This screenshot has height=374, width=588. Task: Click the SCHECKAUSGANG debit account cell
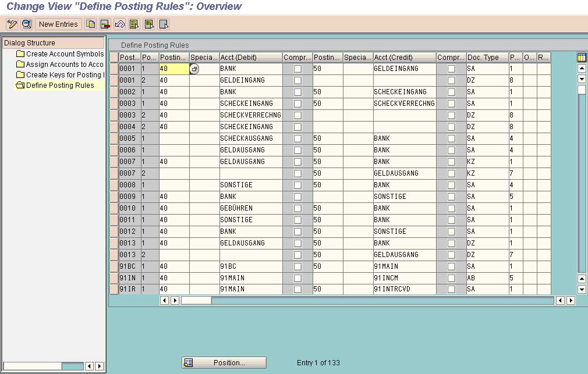pyautogui.click(x=251, y=138)
